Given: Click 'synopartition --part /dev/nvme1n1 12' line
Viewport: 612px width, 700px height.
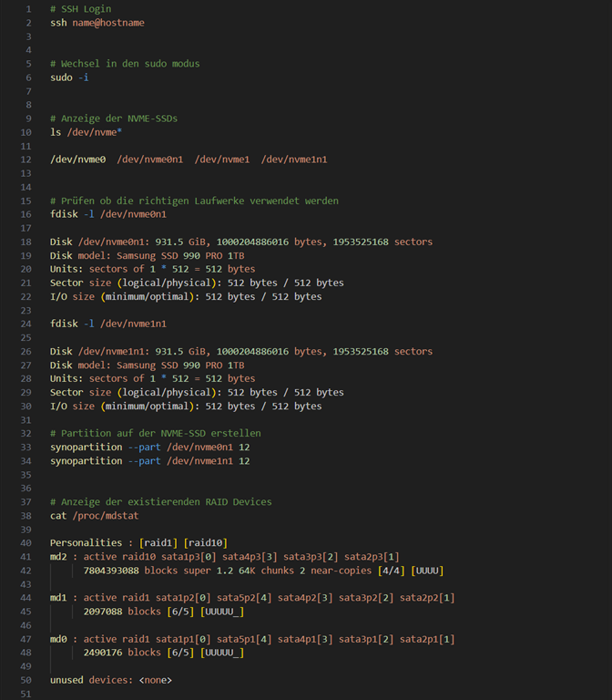Looking at the screenshot, I should pyautogui.click(x=149, y=460).
